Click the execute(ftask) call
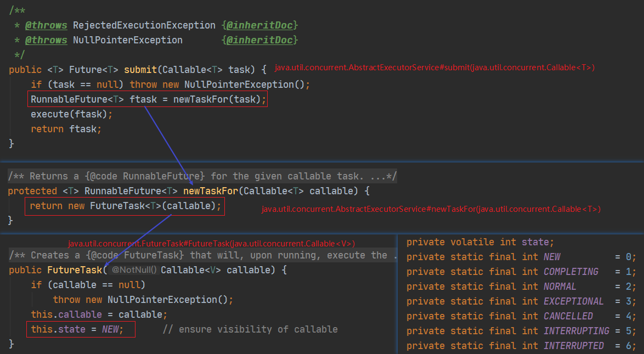Viewport: 644px width, 354px height. (71, 114)
